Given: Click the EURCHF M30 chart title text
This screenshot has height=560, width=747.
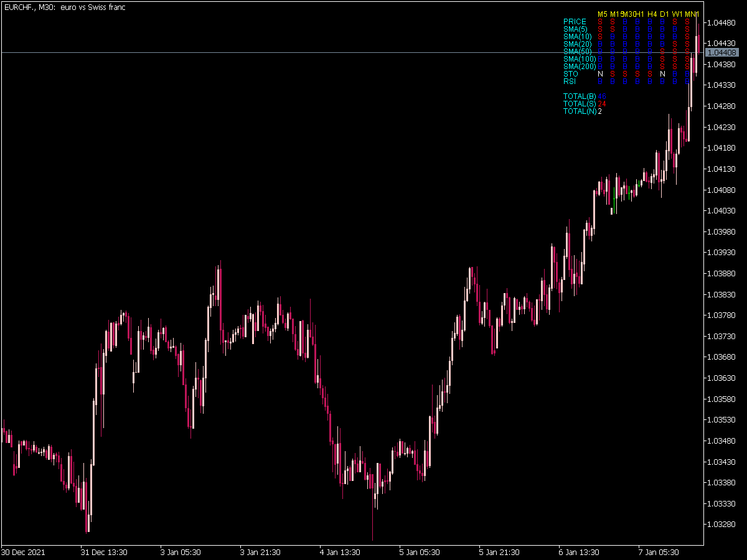Looking at the screenshot, I should click(65, 7).
